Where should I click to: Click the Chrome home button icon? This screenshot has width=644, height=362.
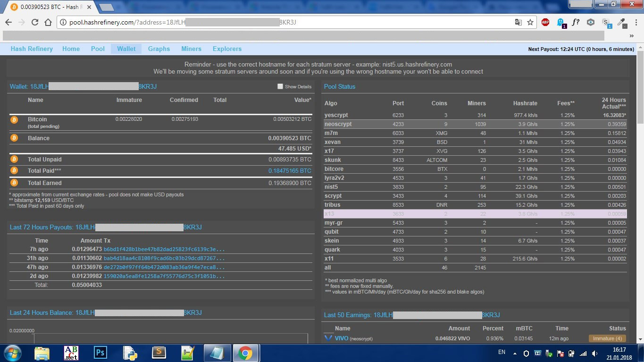pyautogui.click(x=48, y=22)
